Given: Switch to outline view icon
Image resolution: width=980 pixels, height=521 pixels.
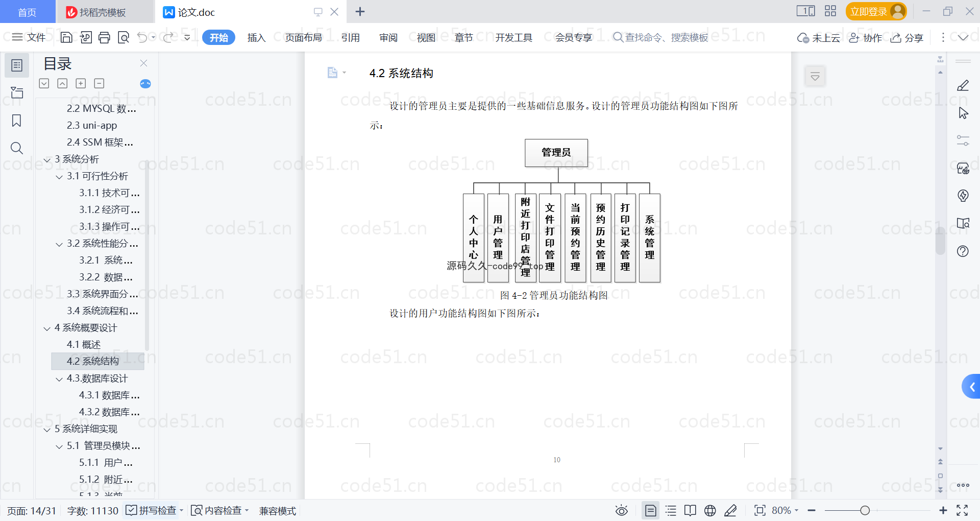Looking at the screenshot, I should pyautogui.click(x=671, y=510).
